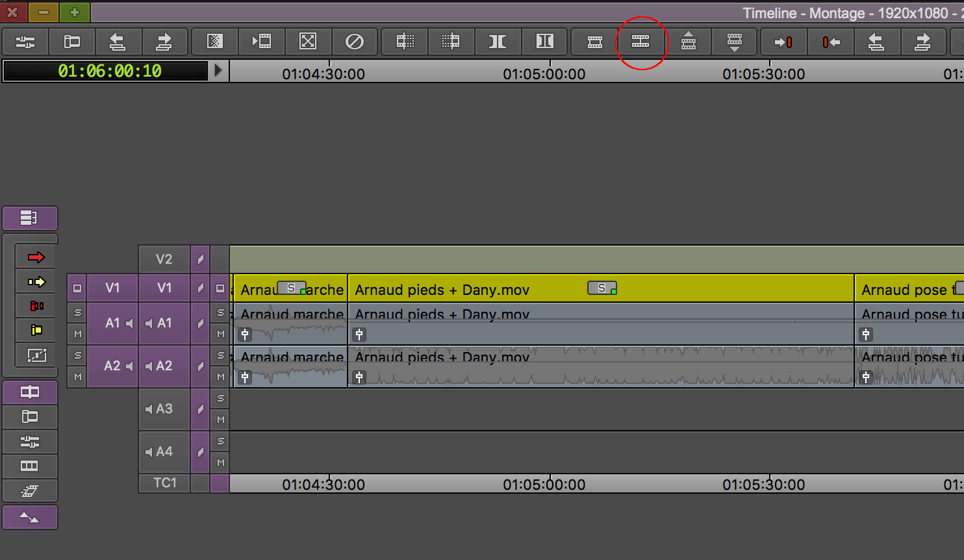The width and height of the screenshot is (964, 560).
Task: Mute the A4 audio track
Action: [x=220, y=463]
